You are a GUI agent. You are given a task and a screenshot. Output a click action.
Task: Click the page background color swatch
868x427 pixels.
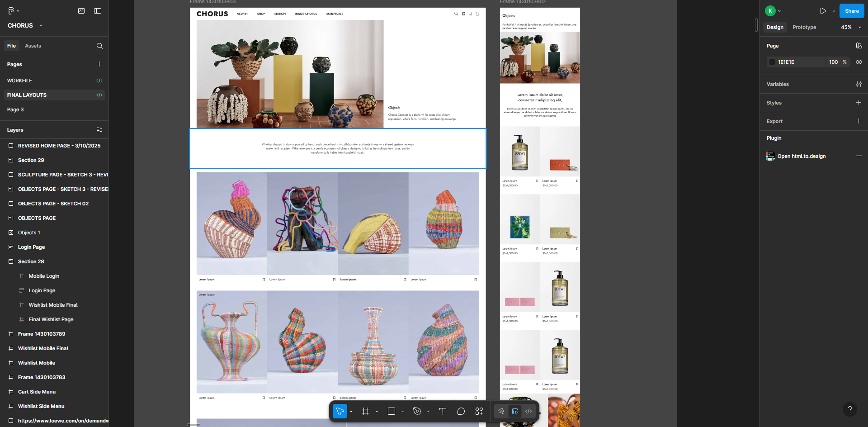pos(772,62)
